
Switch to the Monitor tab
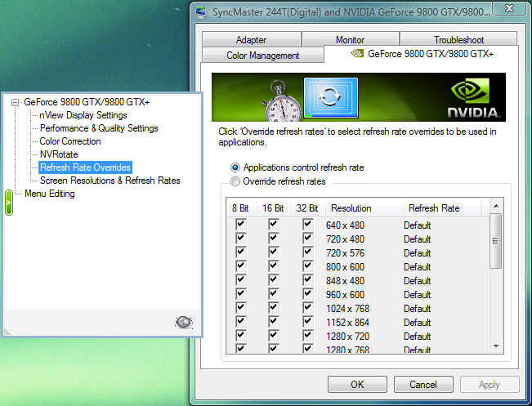click(x=350, y=40)
